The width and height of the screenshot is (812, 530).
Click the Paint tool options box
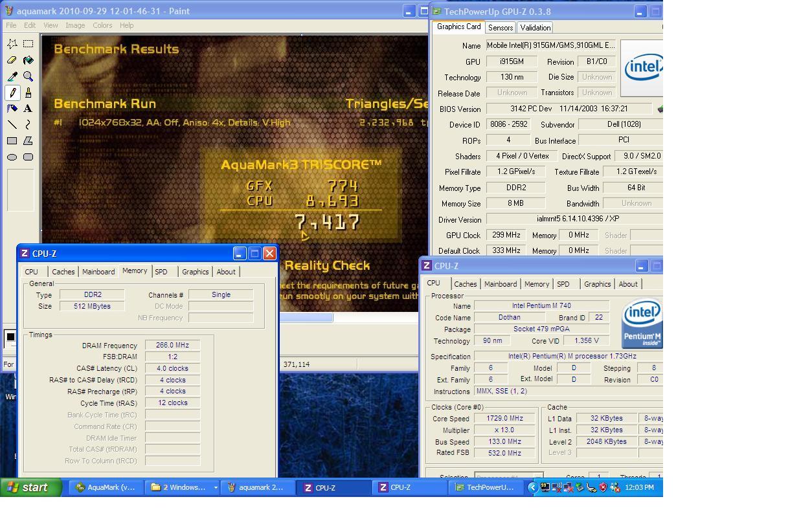click(20, 190)
